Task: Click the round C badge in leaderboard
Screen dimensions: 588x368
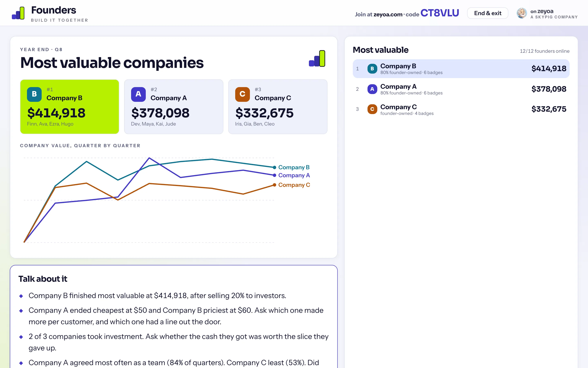Action: [372, 109]
